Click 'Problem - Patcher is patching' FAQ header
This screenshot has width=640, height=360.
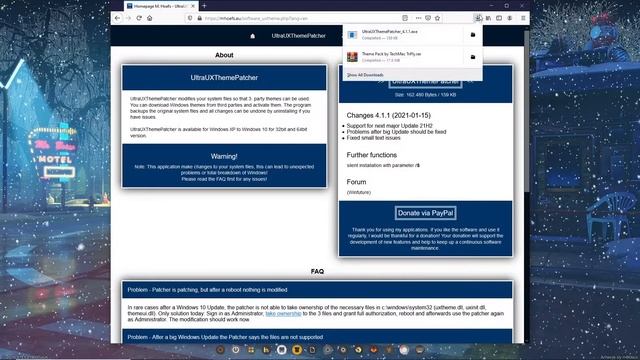tap(317, 290)
